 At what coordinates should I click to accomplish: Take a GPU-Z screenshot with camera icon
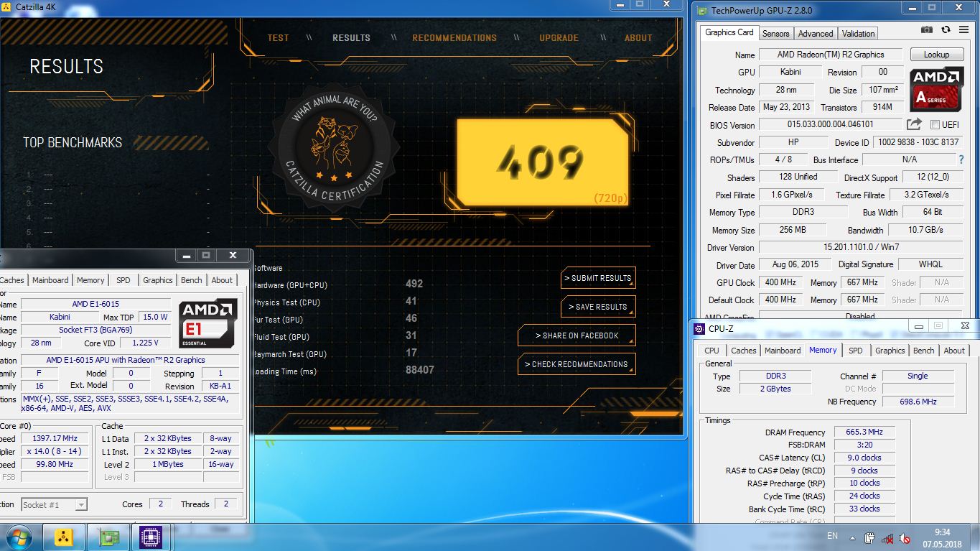coord(927,29)
